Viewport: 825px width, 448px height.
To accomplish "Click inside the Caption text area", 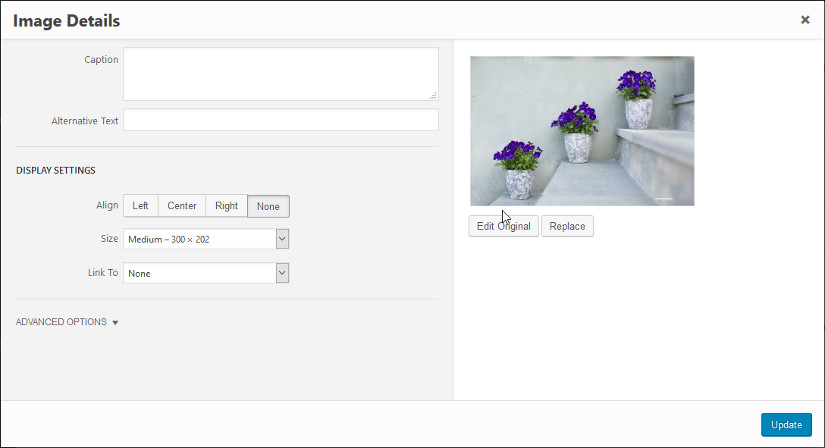I will 280,74.
